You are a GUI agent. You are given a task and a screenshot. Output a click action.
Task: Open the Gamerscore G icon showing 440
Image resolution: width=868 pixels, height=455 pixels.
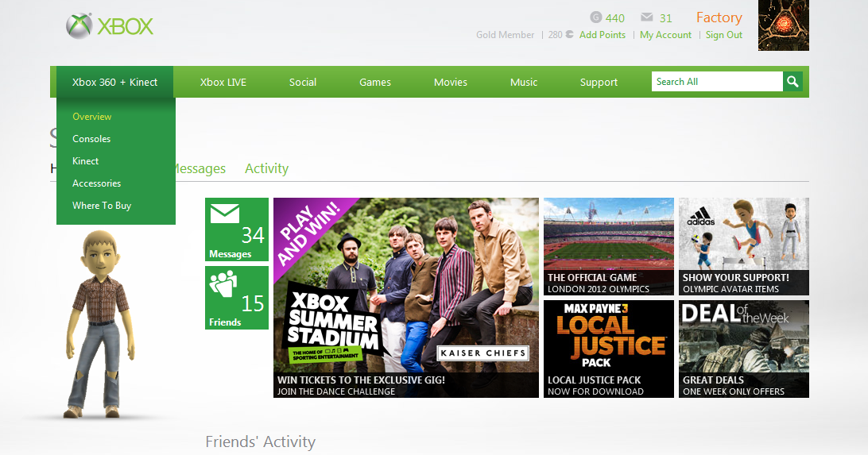595,17
